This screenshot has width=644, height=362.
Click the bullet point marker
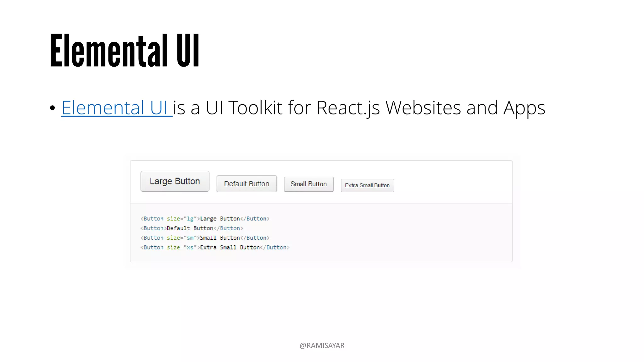click(x=53, y=108)
